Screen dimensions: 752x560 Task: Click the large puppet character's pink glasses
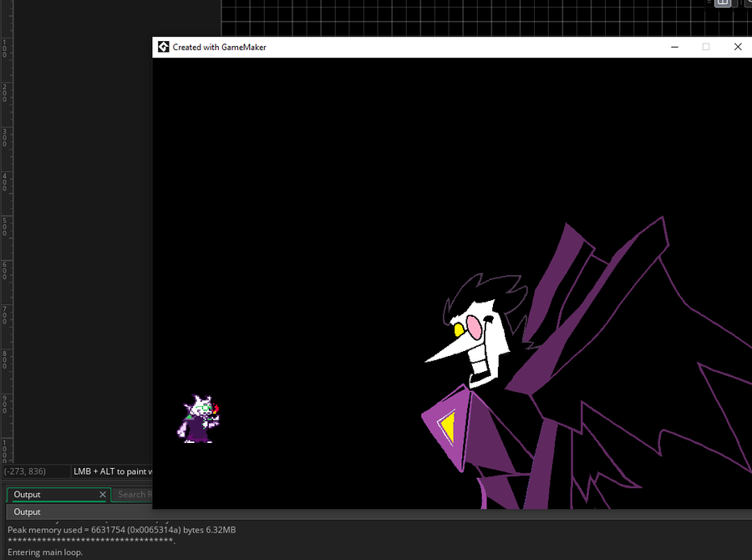click(474, 328)
